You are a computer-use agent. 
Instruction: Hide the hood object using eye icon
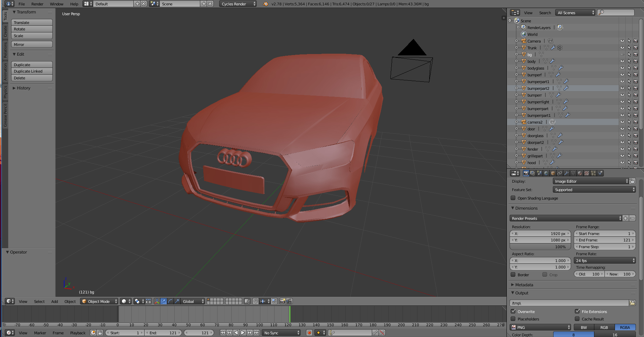coord(622,163)
